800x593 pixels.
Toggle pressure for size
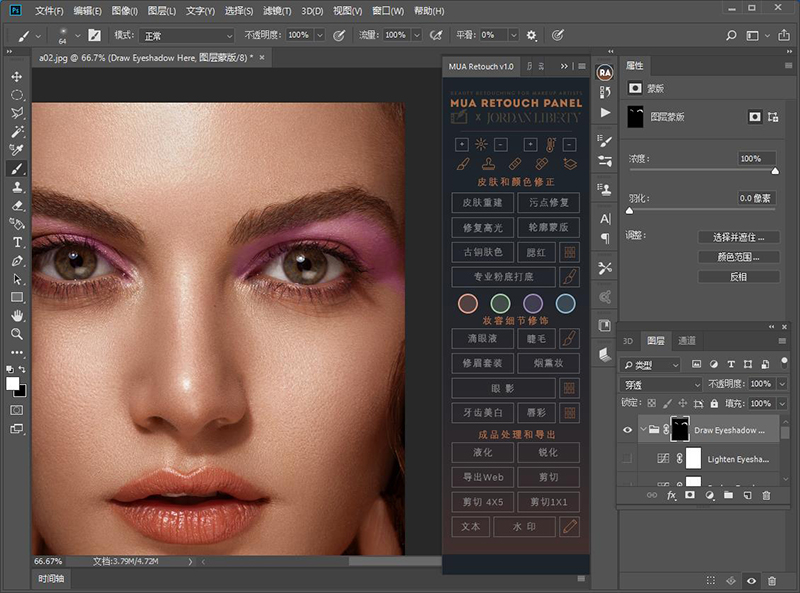[x=558, y=35]
